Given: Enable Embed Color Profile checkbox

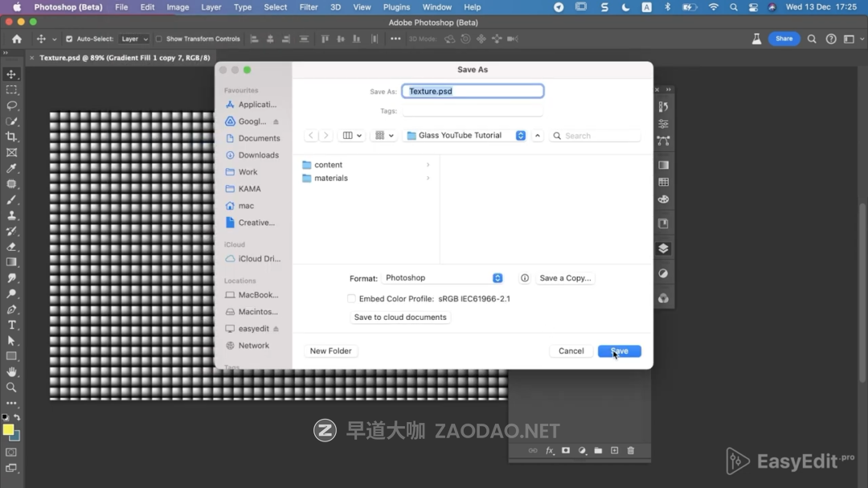Looking at the screenshot, I should coord(351,299).
